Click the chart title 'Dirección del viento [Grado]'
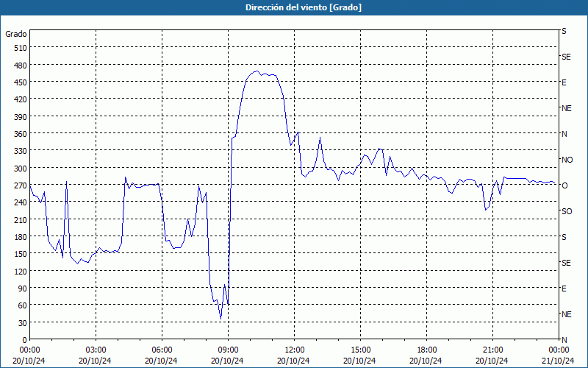 304,7
